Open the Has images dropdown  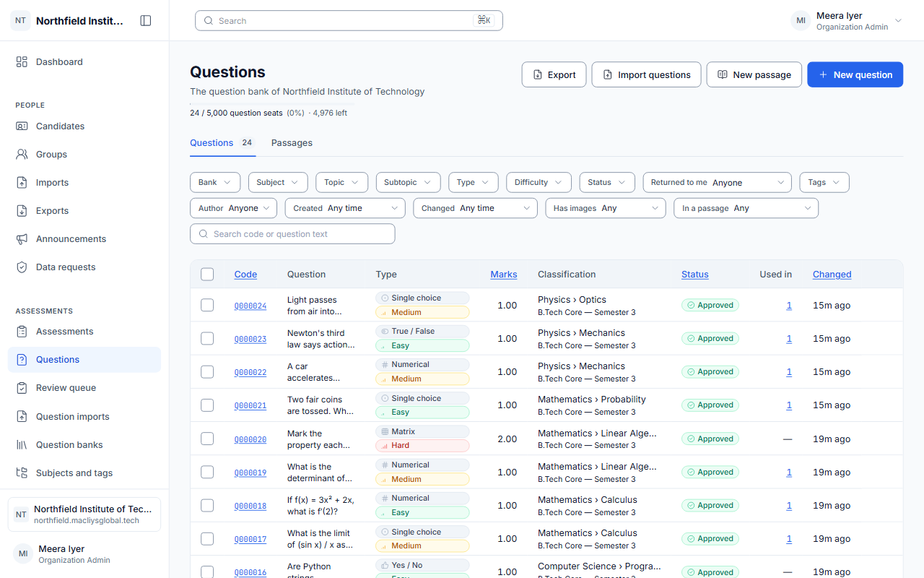606,208
